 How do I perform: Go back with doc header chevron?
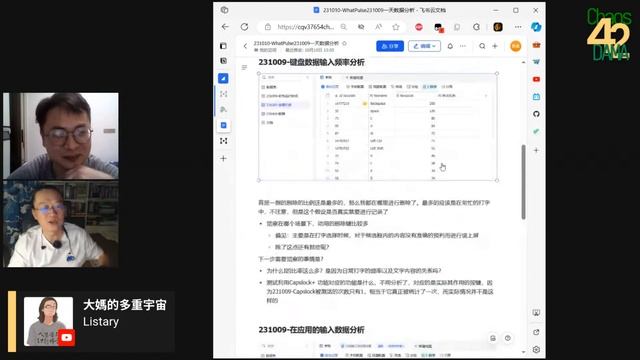click(x=245, y=46)
